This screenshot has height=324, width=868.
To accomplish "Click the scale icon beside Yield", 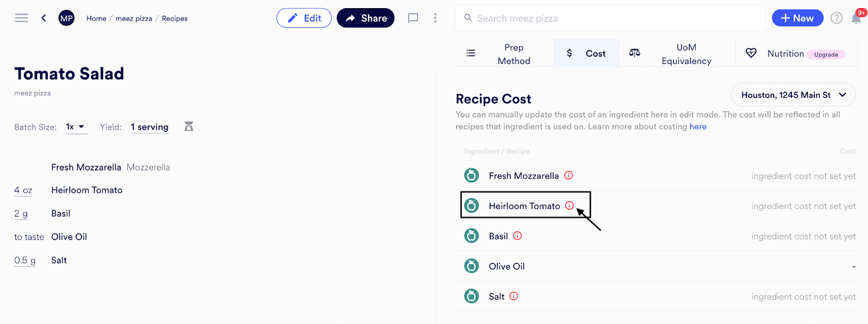I will click(x=189, y=126).
